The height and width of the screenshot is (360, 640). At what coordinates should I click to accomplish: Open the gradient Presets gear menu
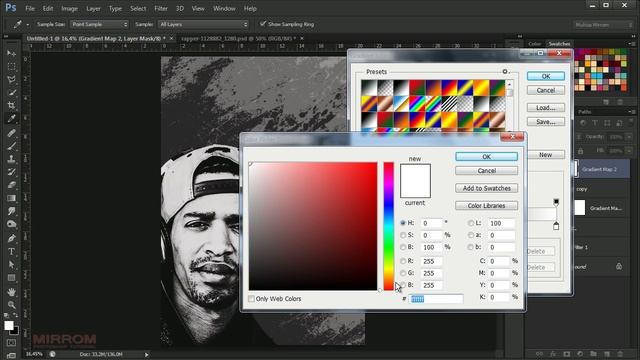coord(505,71)
